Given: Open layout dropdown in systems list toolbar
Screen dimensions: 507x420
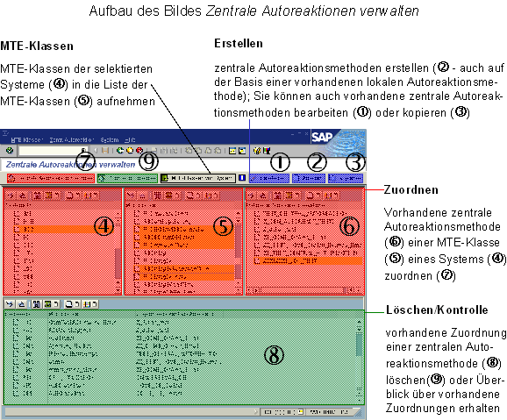Looking at the screenshot, I should pos(96,196).
